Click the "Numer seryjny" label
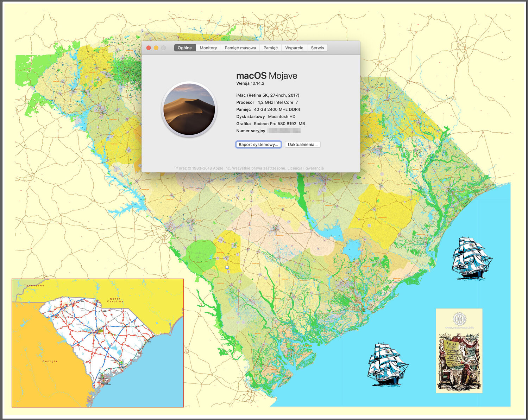The image size is (528, 420). (251, 131)
